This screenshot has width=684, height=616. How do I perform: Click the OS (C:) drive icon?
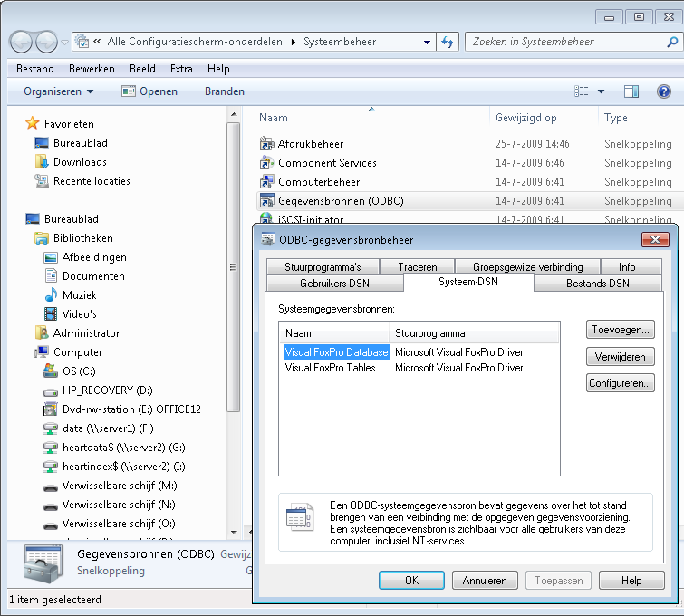[x=51, y=371]
